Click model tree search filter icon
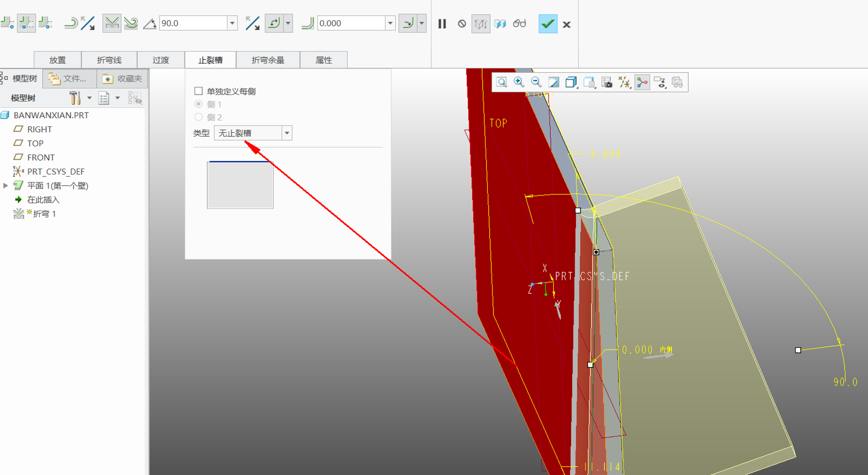Screen dimensions: 868x475 135,98
